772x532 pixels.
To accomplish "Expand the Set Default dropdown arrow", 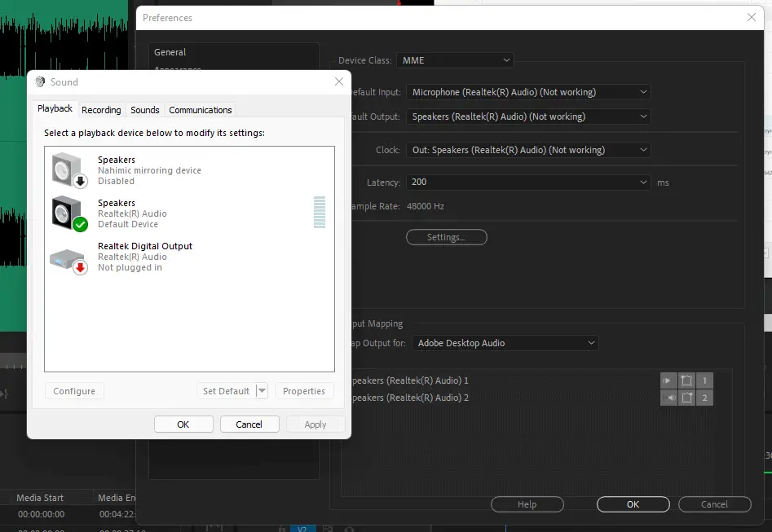I will (x=262, y=391).
